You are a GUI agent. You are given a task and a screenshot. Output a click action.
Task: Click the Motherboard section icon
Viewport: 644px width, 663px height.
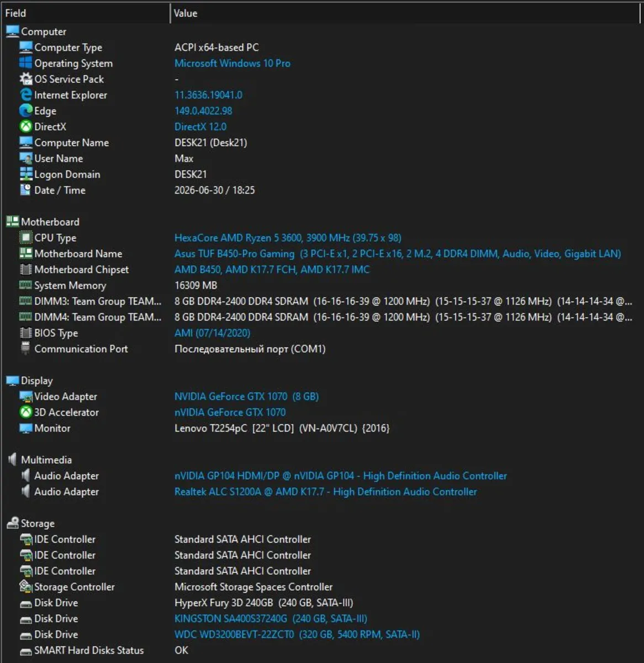click(x=12, y=222)
